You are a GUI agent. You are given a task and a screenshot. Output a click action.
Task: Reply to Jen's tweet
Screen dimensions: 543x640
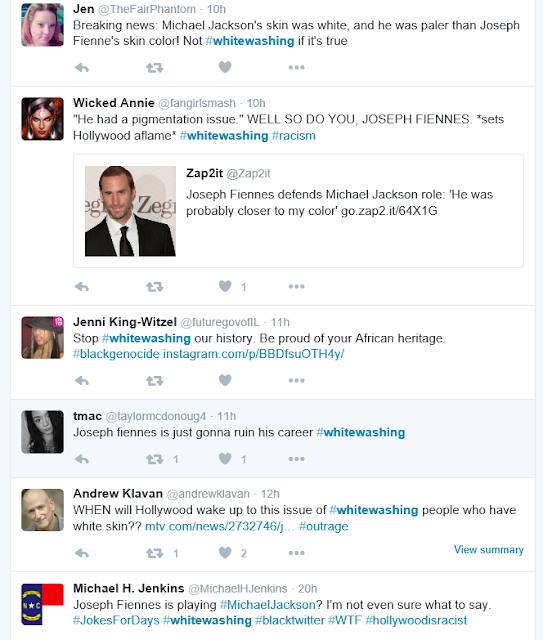tap(82, 67)
